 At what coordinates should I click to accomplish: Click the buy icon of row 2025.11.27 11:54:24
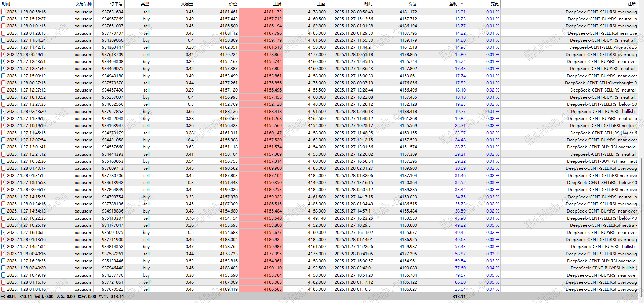(x=3, y=40)
